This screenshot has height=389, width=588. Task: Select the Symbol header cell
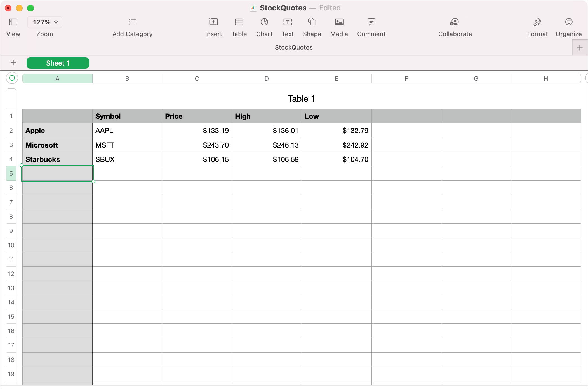coord(127,116)
